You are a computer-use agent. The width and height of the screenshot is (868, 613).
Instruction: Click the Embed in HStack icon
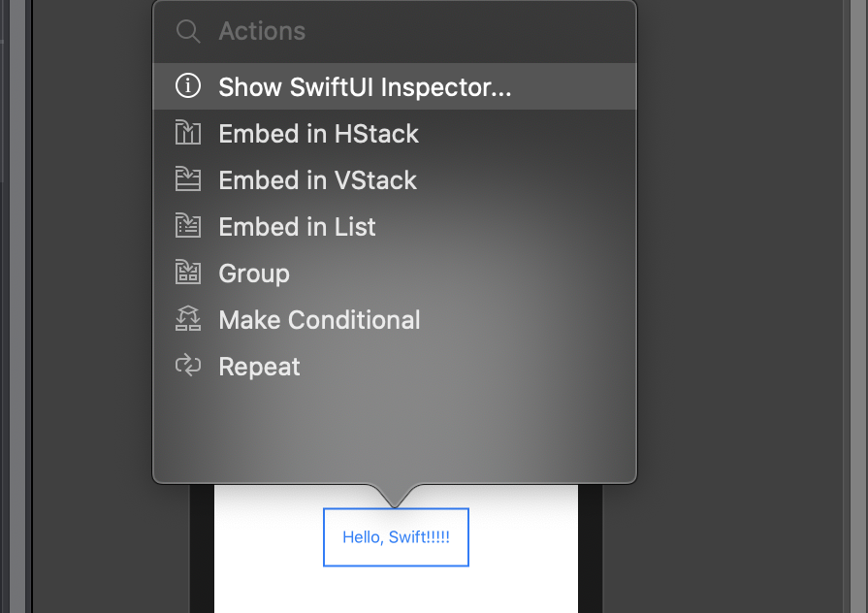click(187, 133)
